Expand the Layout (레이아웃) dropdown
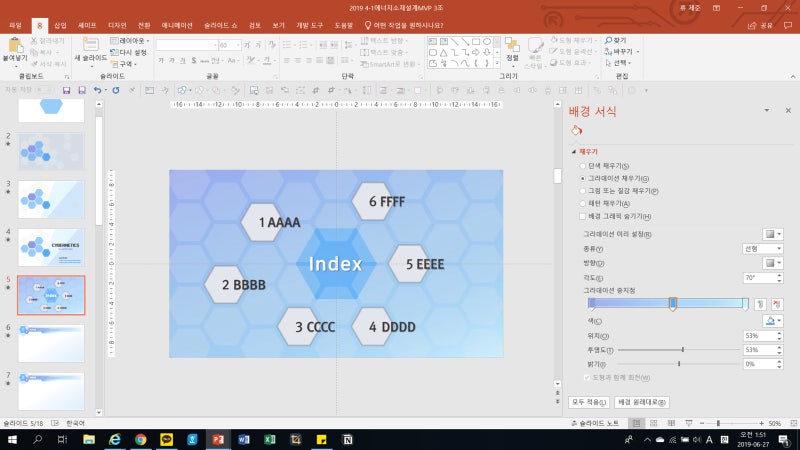Viewport: 800px width, 450px height. [133, 41]
